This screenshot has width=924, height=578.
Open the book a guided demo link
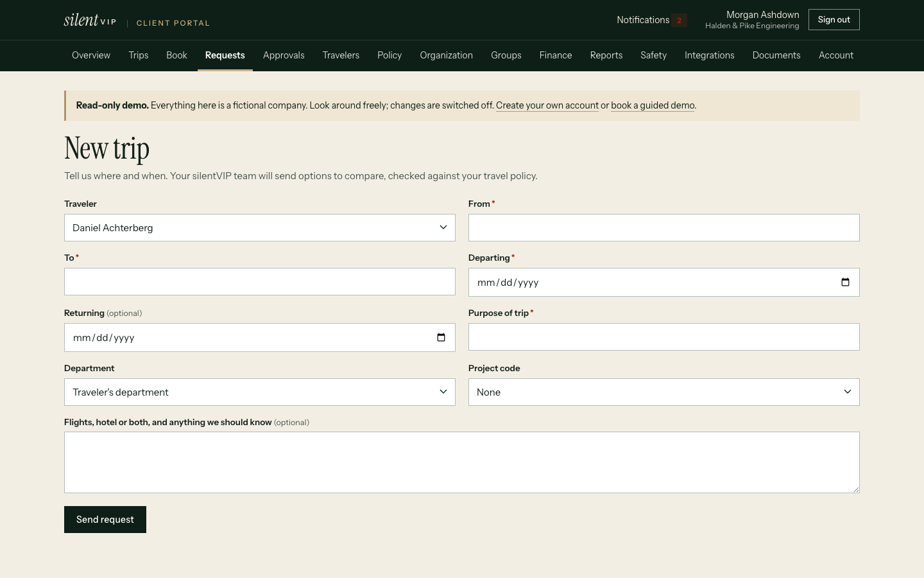click(x=653, y=105)
